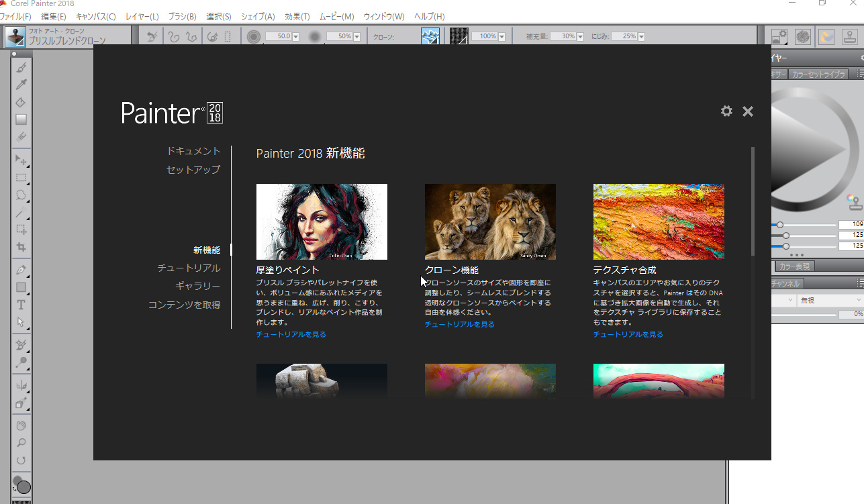
Task: Click the クローン機能 lions thumbnail
Action: (490, 221)
